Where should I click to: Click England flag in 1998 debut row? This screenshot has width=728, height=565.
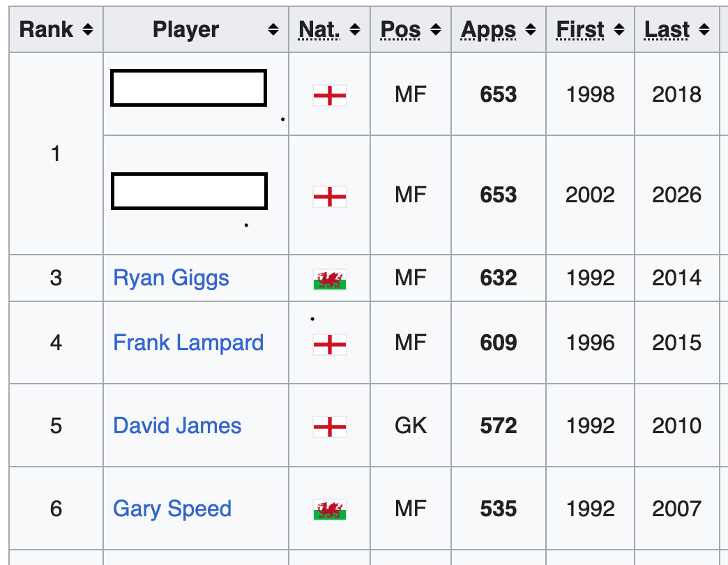point(330,96)
